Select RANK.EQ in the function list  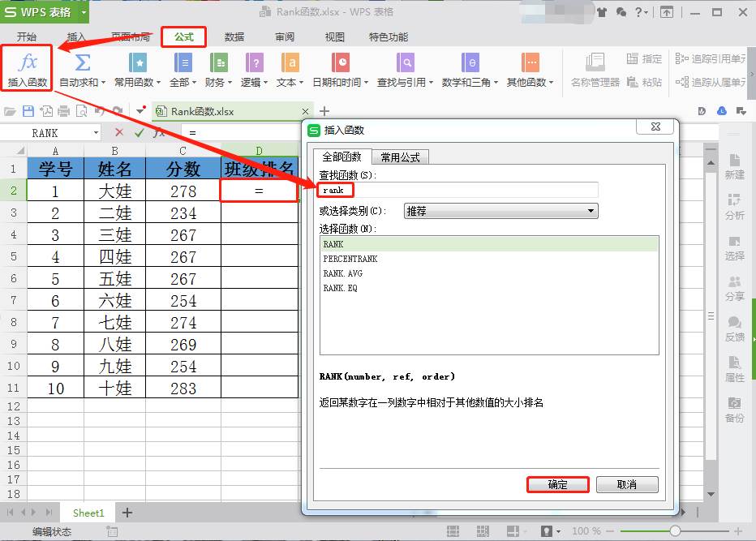489,288
